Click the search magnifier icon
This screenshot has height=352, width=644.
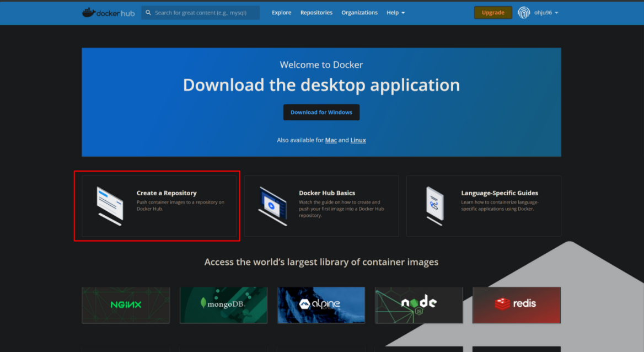click(148, 13)
